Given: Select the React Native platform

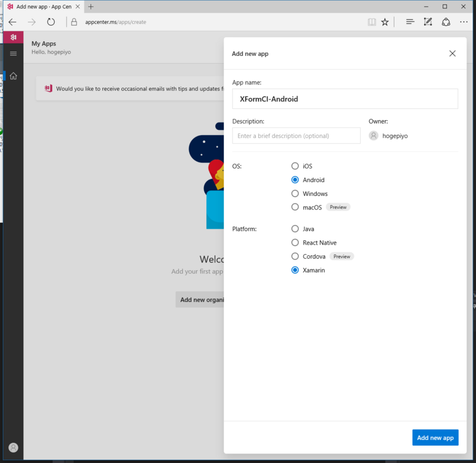Looking at the screenshot, I should (x=295, y=242).
